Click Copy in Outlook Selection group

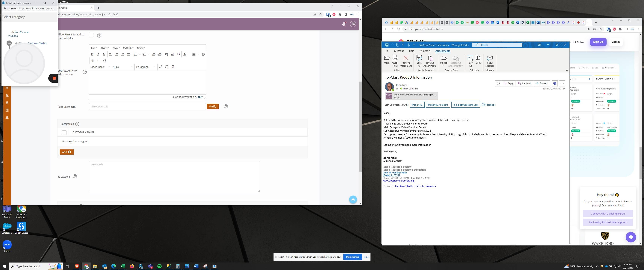point(478,60)
